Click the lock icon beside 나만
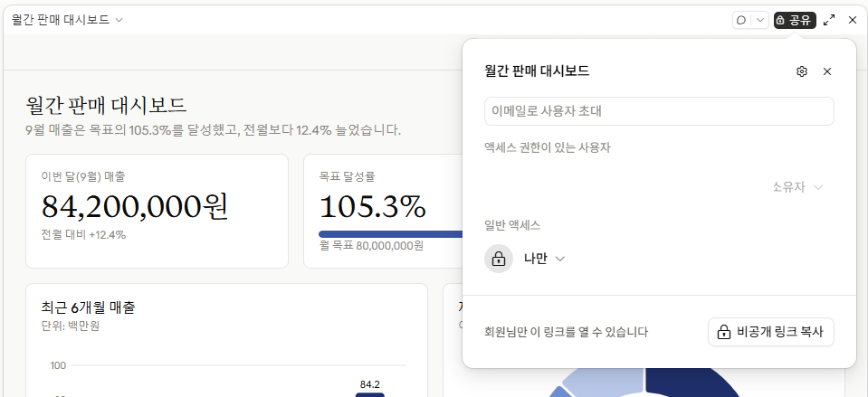This screenshot has width=868, height=397. [x=499, y=259]
